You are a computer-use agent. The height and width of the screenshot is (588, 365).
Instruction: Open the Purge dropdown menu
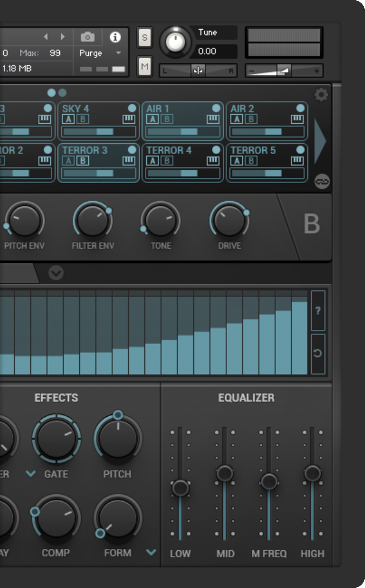(100, 53)
